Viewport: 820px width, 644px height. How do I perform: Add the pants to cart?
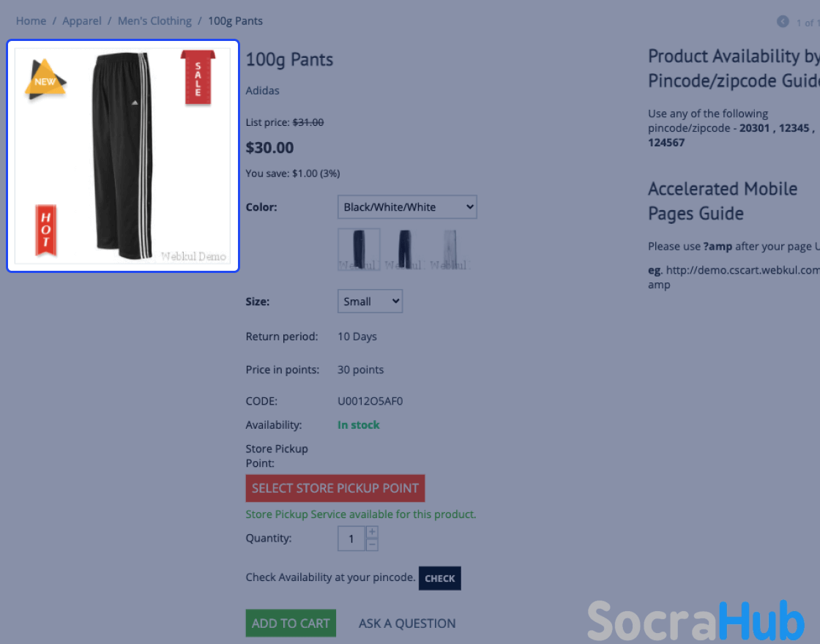[x=291, y=623]
